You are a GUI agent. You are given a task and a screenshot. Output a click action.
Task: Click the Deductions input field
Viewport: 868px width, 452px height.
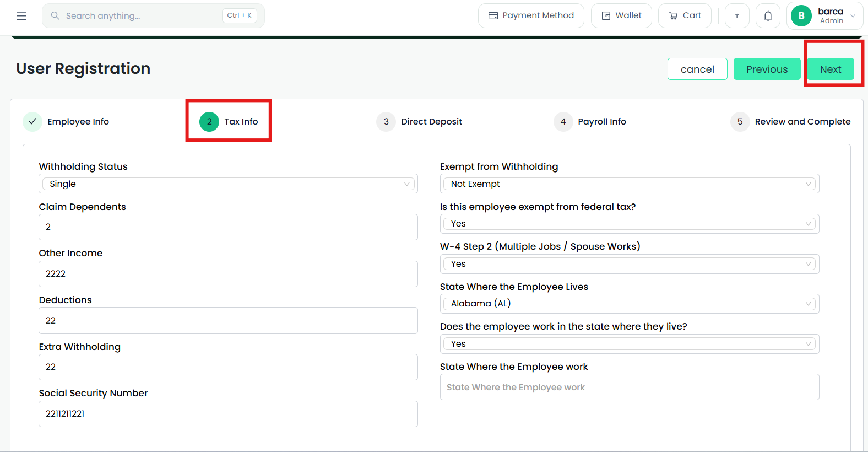tap(228, 320)
